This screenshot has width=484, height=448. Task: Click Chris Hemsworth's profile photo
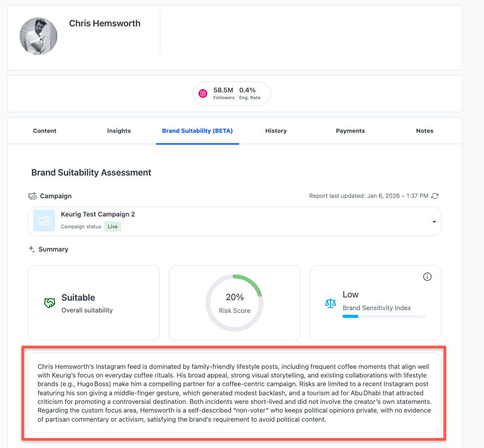[x=39, y=36]
